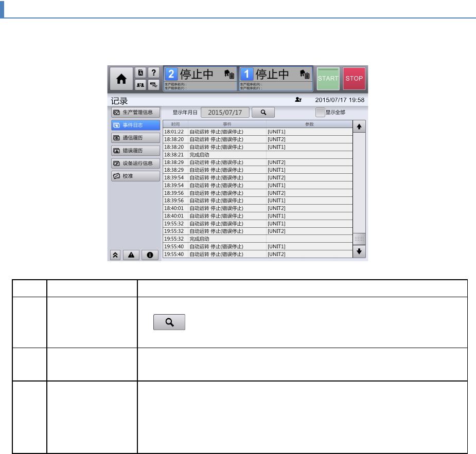Toggle the 显示全部 checkbox

coord(320,112)
